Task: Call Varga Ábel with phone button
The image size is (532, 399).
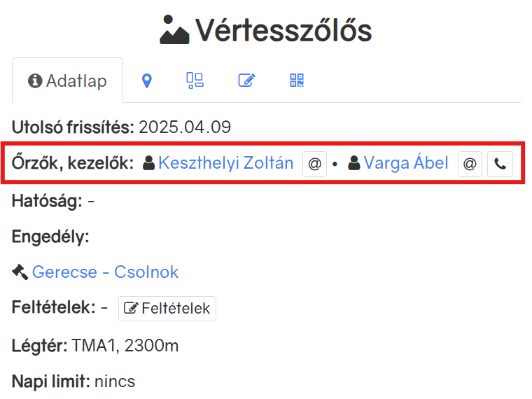Action: point(500,164)
